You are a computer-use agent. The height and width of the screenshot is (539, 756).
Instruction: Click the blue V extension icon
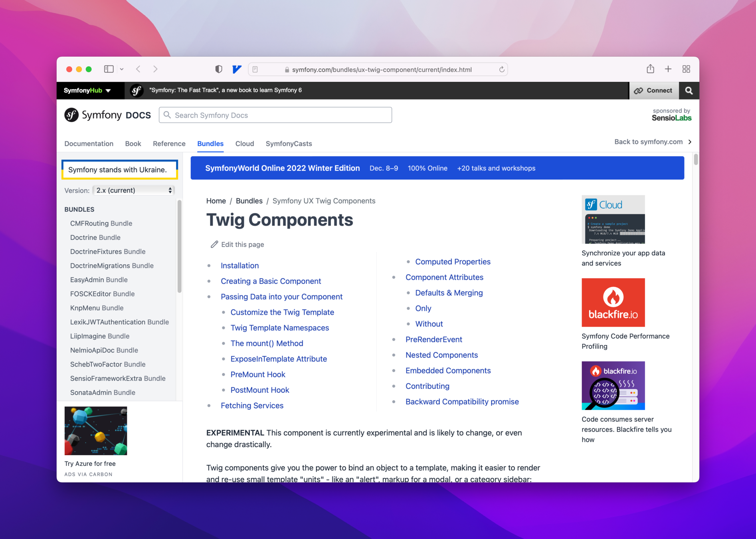[237, 69]
